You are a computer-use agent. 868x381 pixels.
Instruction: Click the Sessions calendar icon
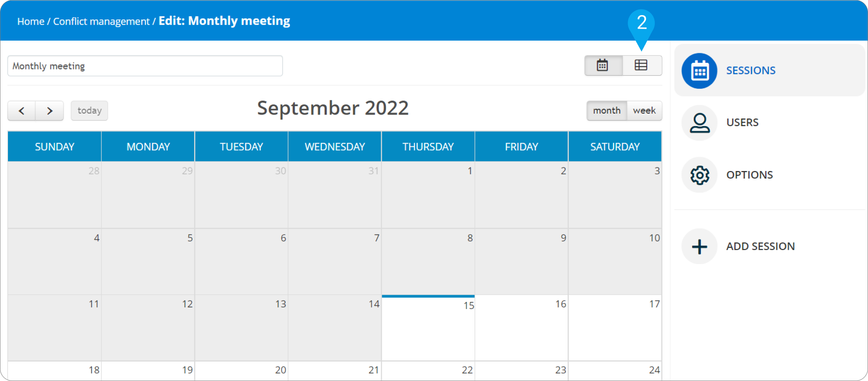coord(699,71)
